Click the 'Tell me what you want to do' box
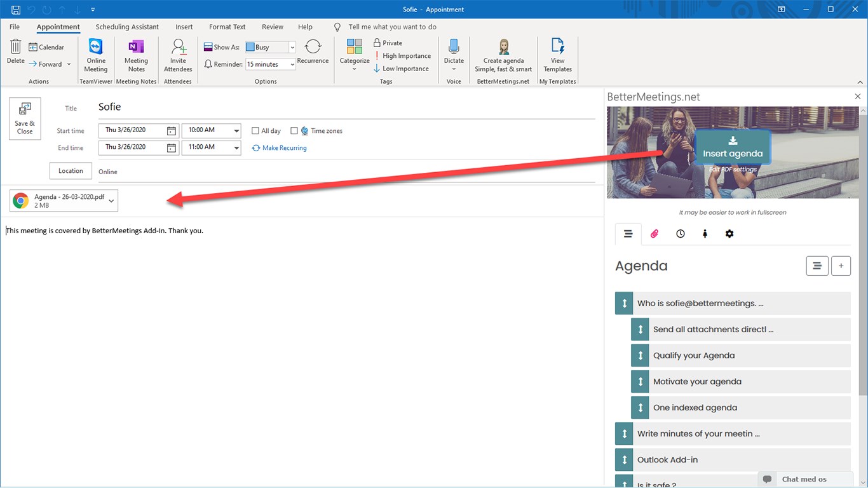 pyautogui.click(x=392, y=27)
